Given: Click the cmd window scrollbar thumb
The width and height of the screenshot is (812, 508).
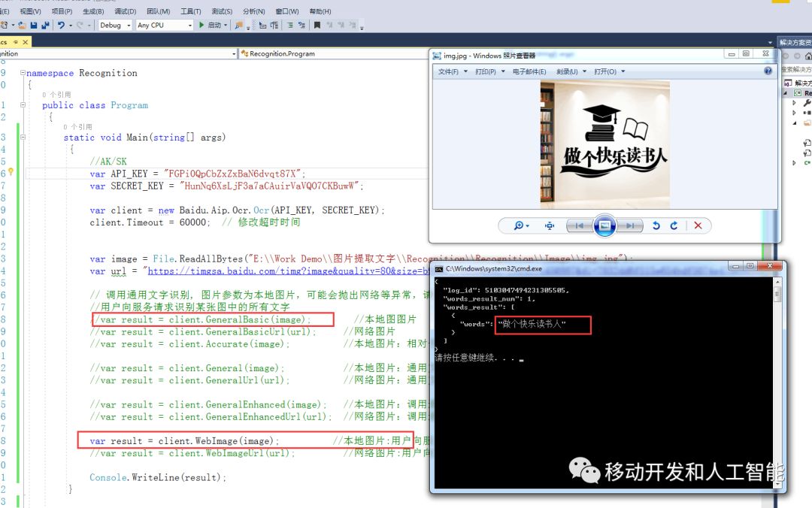Looking at the screenshot, I should coord(777,294).
